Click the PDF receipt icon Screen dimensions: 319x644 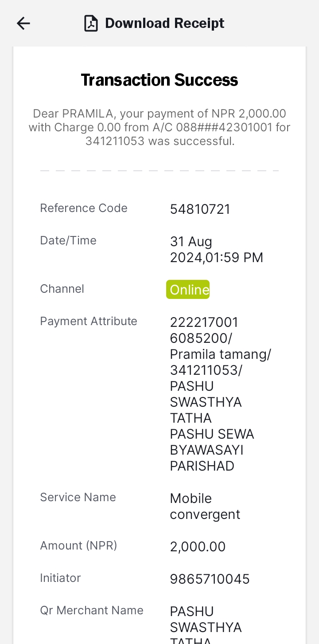click(91, 24)
